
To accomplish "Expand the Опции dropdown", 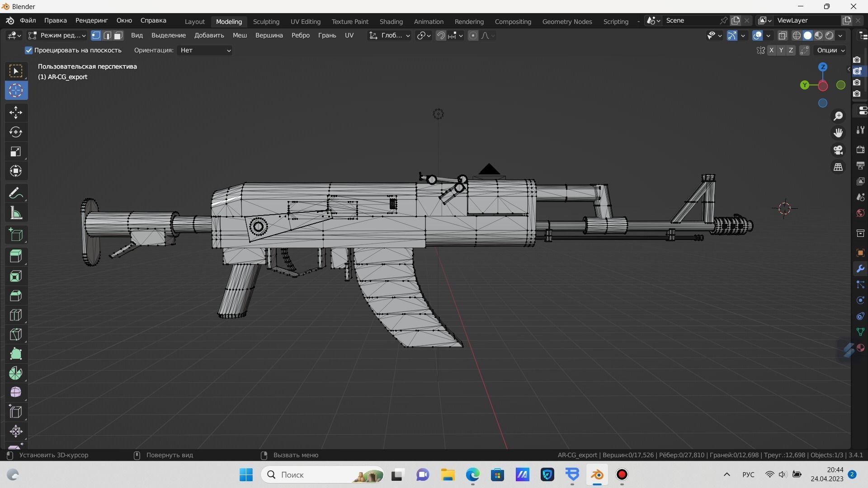I will (830, 50).
